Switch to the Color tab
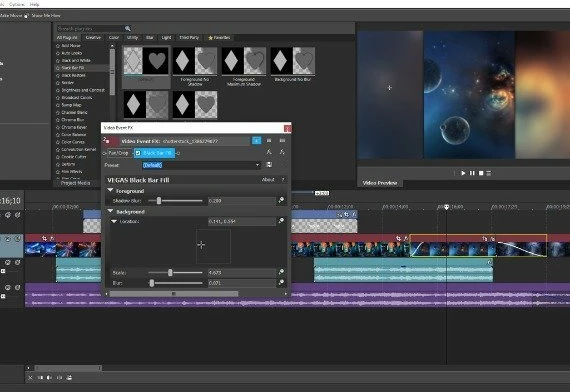Viewport: 570px width, 392px height. pos(114,37)
